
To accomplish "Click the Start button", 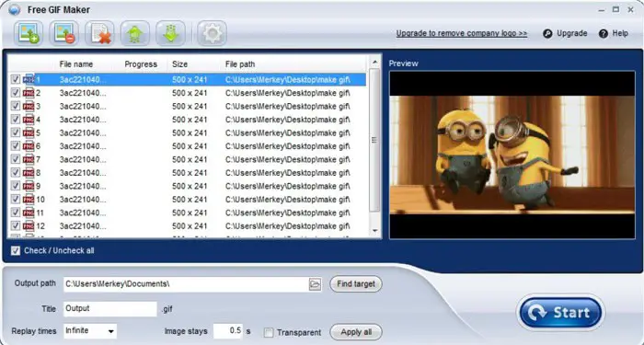I will point(560,313).
